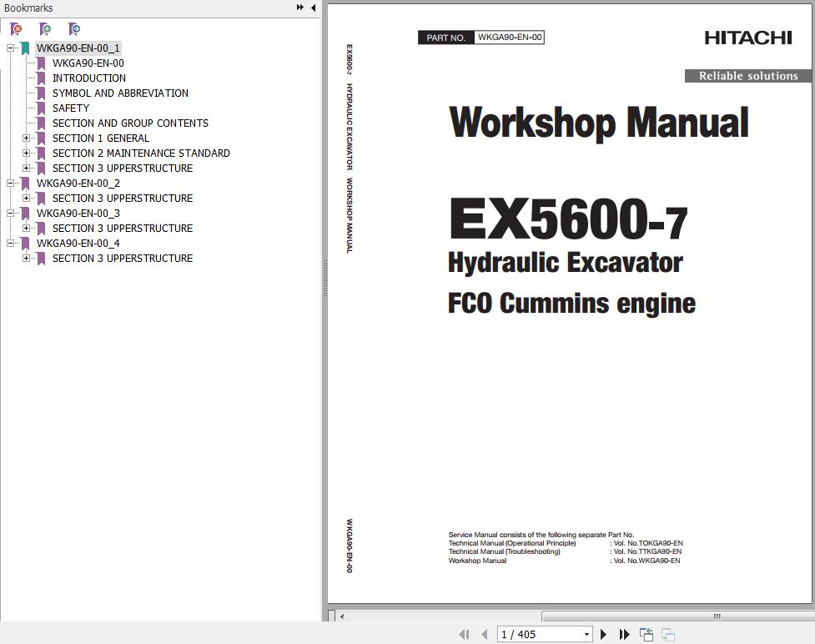Click the bookmark icon beside INTRODUCTION
Image resolution: width=815 pixels, height=644 pixels.
click(41, 78)
